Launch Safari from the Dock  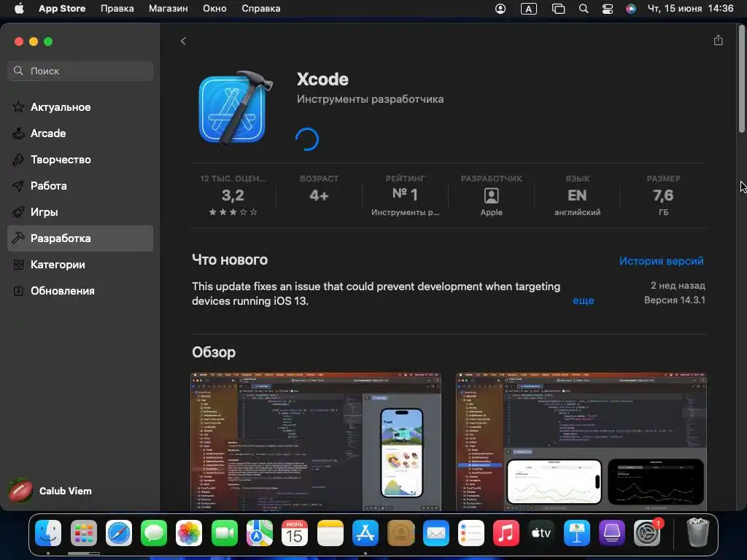pyautogui.click(x=119, y=533)
